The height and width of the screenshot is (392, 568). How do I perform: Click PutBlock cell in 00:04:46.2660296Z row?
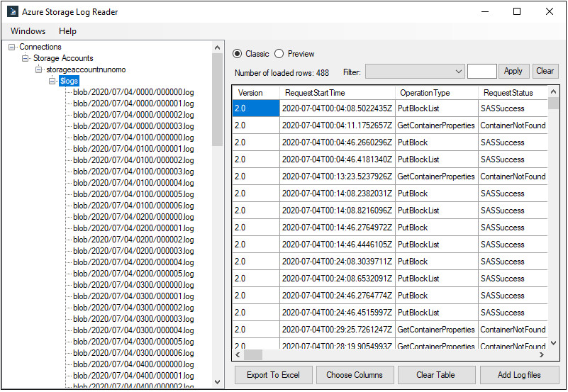click(x=437, y=142)
